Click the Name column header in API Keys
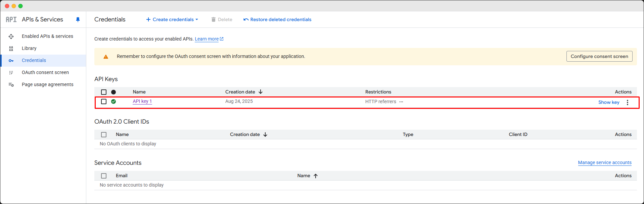 coord(139,92)
